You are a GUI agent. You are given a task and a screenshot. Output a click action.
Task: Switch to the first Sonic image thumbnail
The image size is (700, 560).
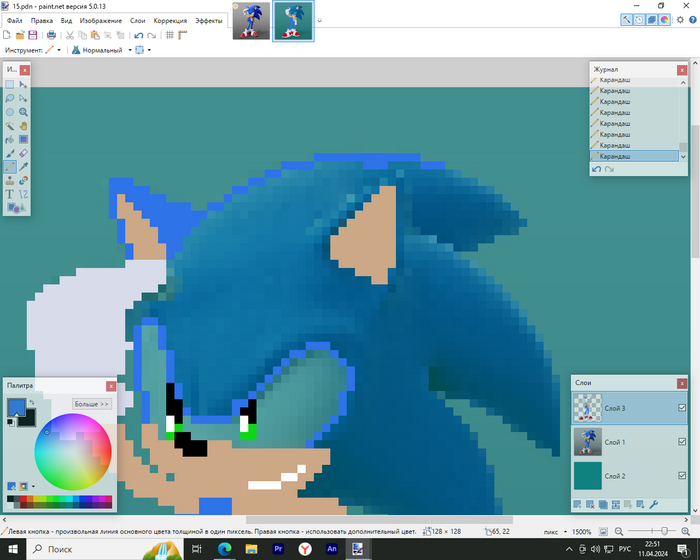point(251,21)
